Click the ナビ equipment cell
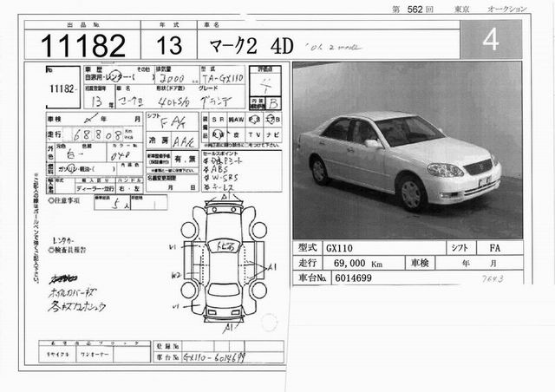The width and height of the screenshot is (555, 392). (x=272, y=135)
